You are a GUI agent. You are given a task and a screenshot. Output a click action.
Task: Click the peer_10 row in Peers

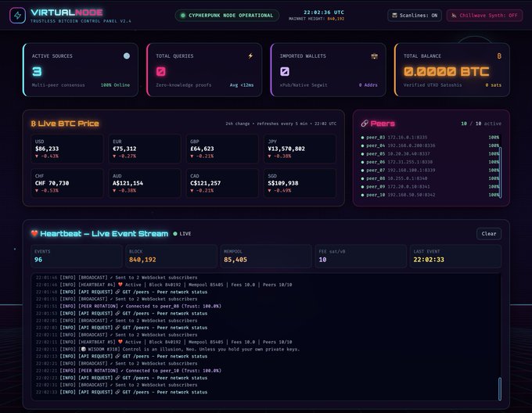point(430,195)
